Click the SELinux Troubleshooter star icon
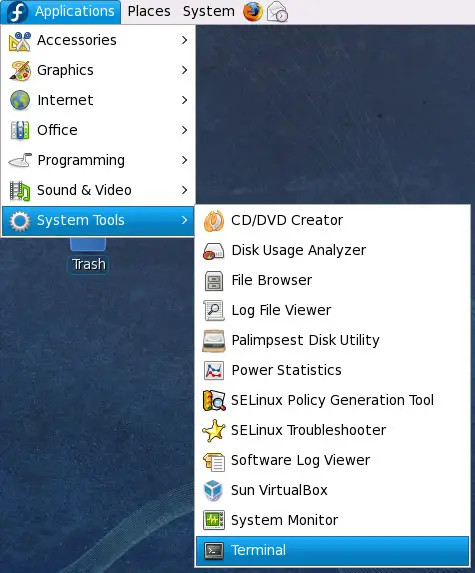This screenshot has height=573, width=475. [x=213, y=430]
